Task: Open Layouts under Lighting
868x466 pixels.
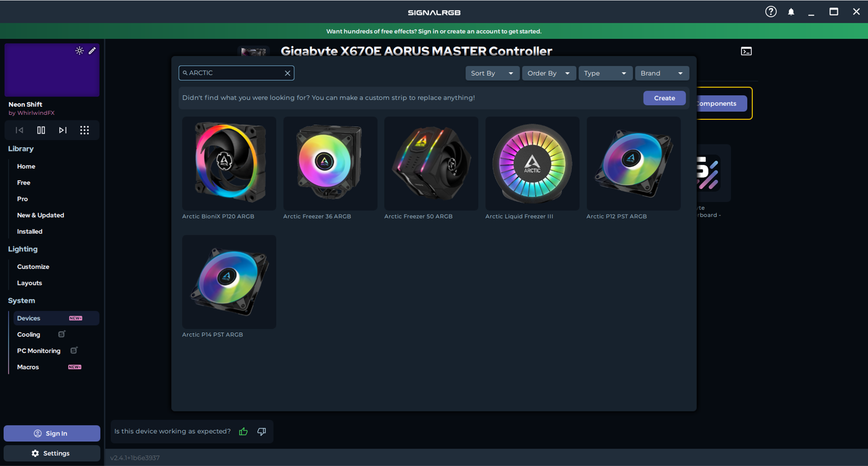Action: point(29,283)
